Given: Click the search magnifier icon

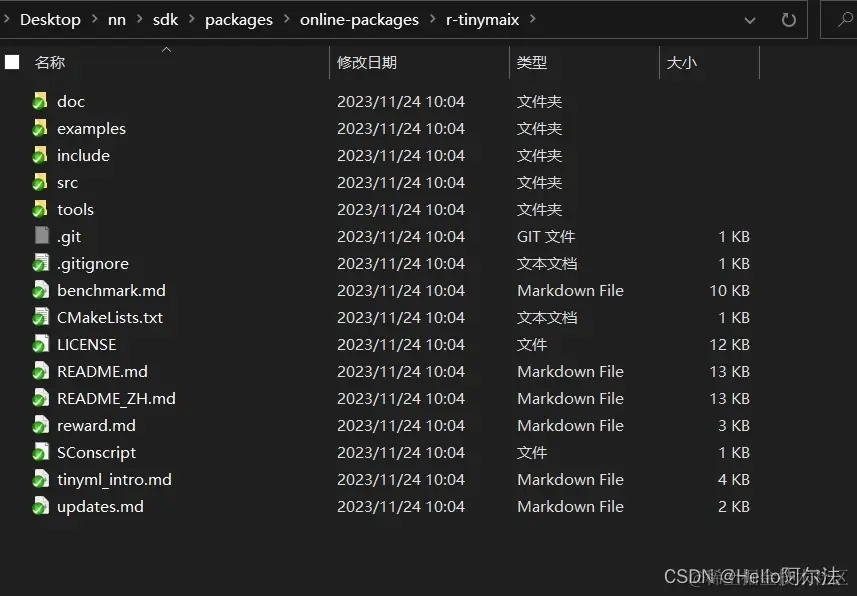Looking at the screenshot, I should (845, 20).
